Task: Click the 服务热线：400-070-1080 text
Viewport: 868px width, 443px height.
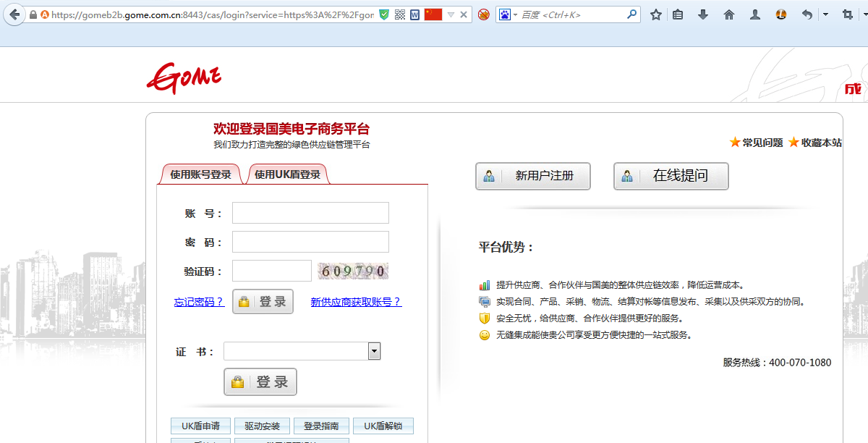Action: 777,362
